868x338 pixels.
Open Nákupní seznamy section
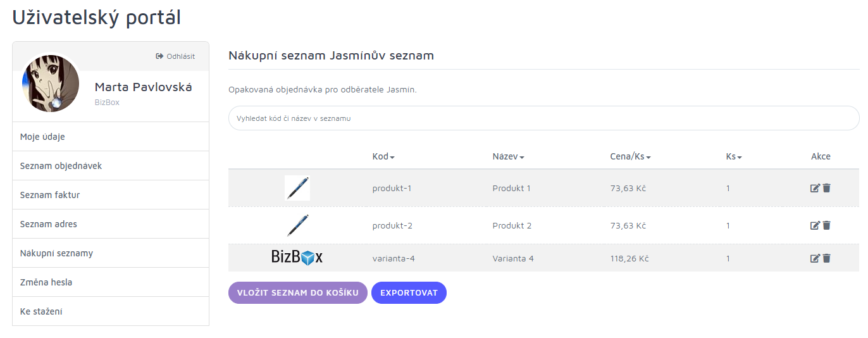tap(111, 253)
